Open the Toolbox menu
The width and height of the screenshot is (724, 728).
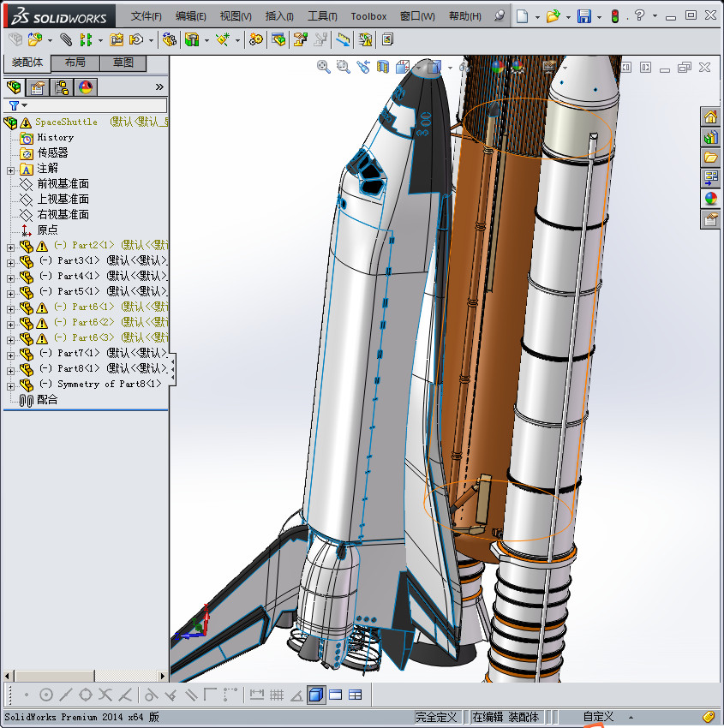(368, 17)
